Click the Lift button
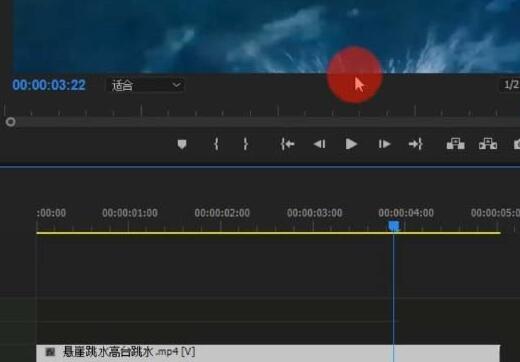This screenshot has height=362, width=520. coord(455,144)
